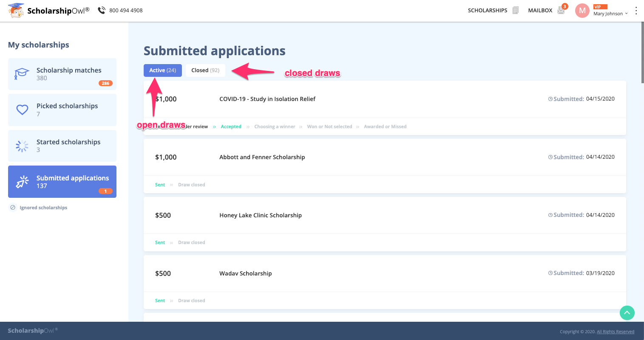
Task: Click the Submitted date 03/19/2020
Action: tap(600, 273)
